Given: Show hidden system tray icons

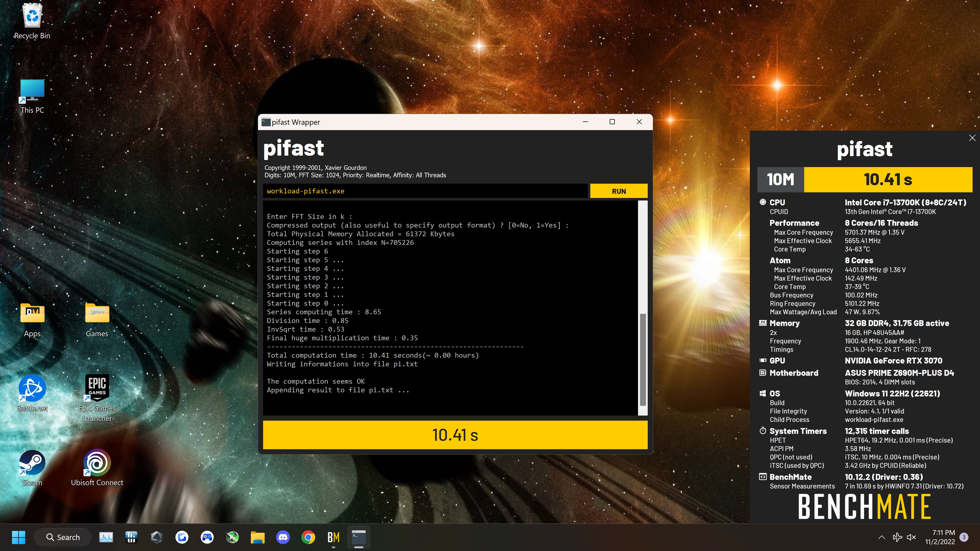Looking at the screenshot, I should tap(881, 537).
